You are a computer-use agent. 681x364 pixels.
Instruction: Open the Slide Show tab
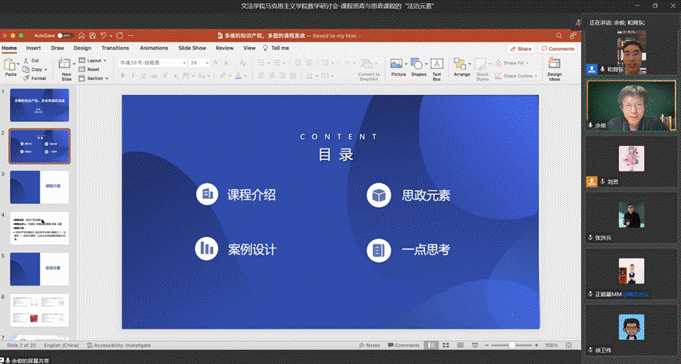[x=192, y=48]
